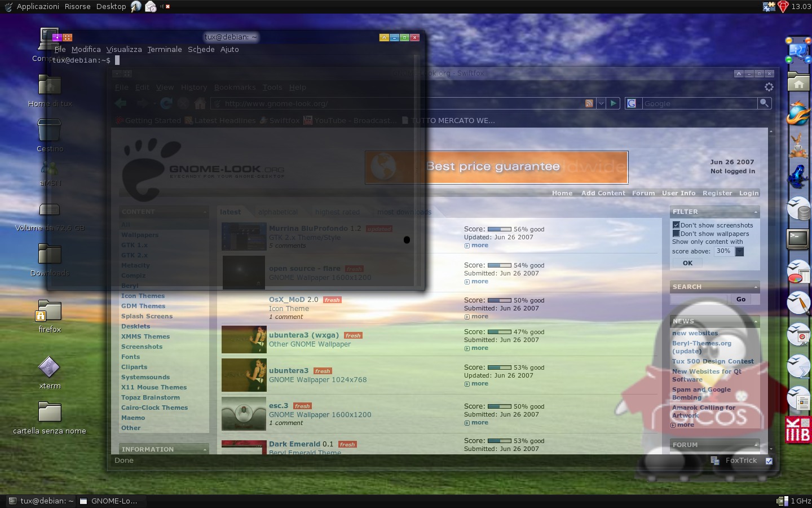Viewport: 812px width, 508px height.
Task: Launch OpenOffice Math from the dock
Action: 798,367
